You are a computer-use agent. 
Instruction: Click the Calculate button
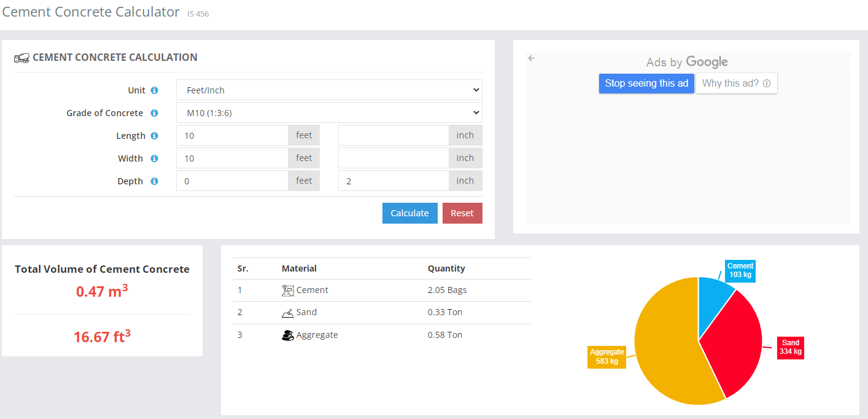point(409,213)
